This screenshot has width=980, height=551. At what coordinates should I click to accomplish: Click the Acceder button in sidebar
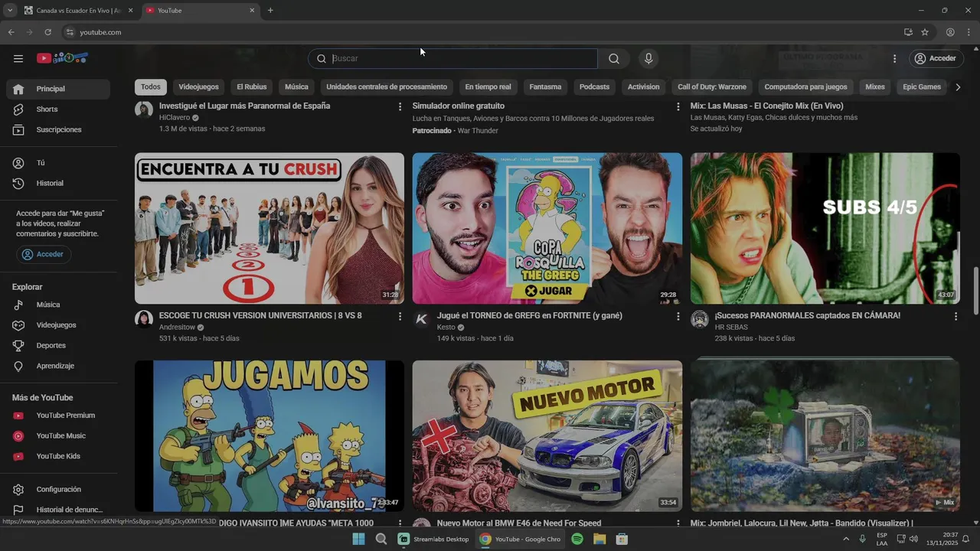44,254
